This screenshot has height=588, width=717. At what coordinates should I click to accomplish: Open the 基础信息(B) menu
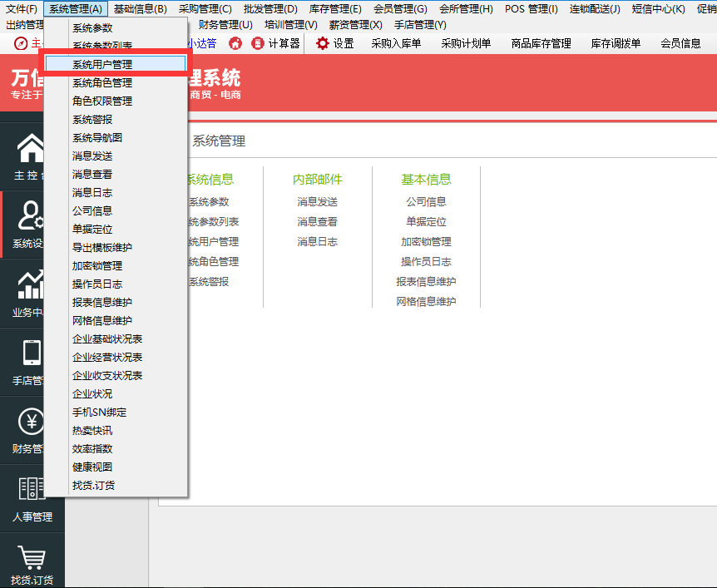click(x=141, y=9)
